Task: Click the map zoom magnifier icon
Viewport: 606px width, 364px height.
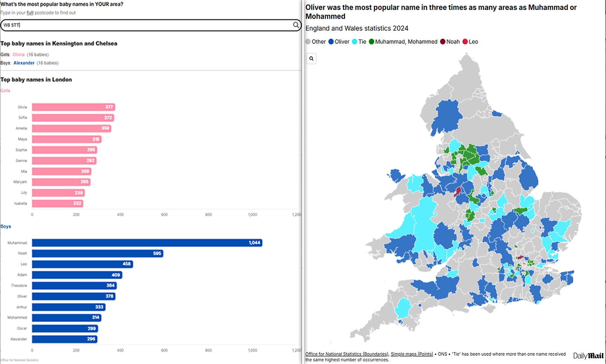Action: tap(311, 59)
